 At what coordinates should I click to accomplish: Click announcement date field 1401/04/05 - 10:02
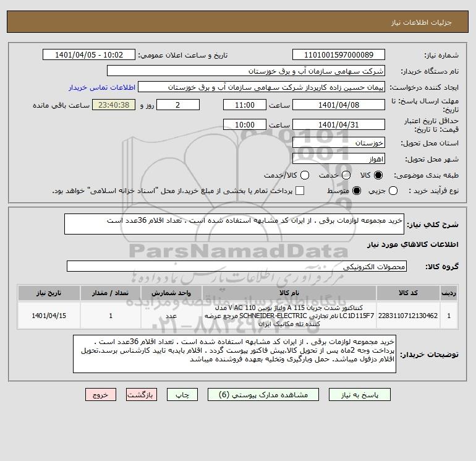pos(89,54)
